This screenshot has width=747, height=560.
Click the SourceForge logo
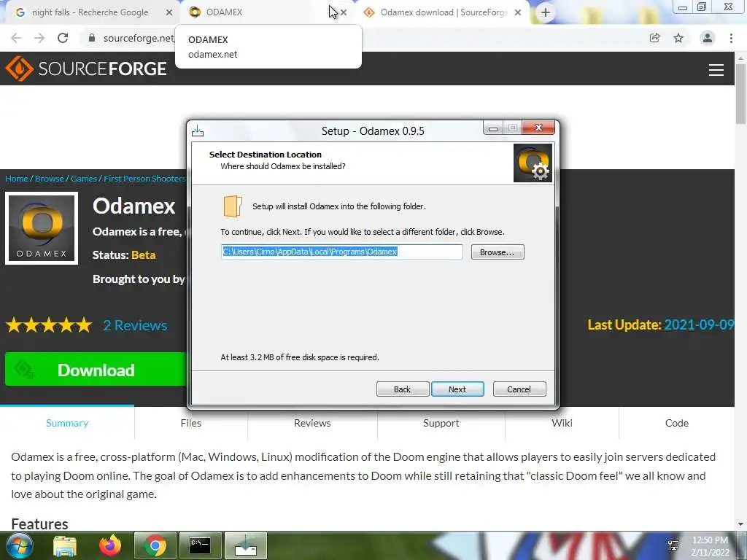pyautogui.click(x=86, y=69)
